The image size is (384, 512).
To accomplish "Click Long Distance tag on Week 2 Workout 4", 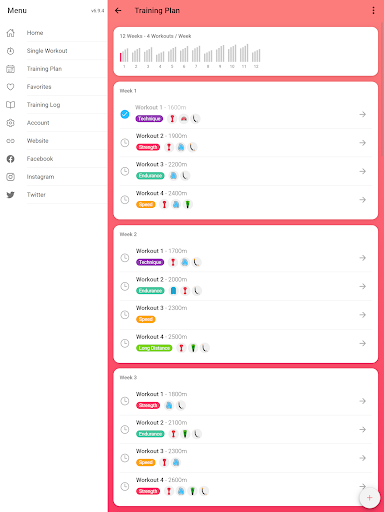I will click(154, 348).
